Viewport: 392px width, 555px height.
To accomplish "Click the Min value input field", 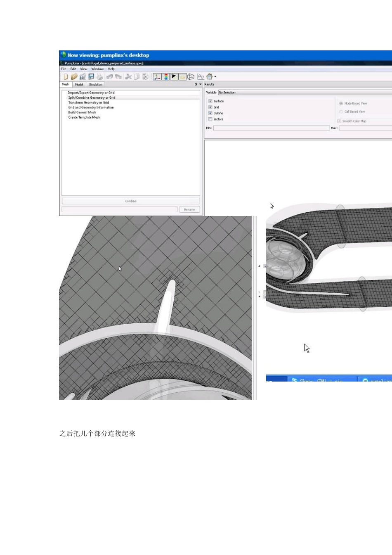I will (271, 128).
